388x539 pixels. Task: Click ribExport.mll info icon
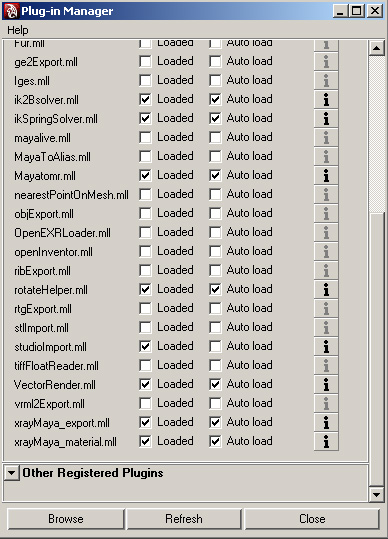pyautogui.click(x=326, y=271)
